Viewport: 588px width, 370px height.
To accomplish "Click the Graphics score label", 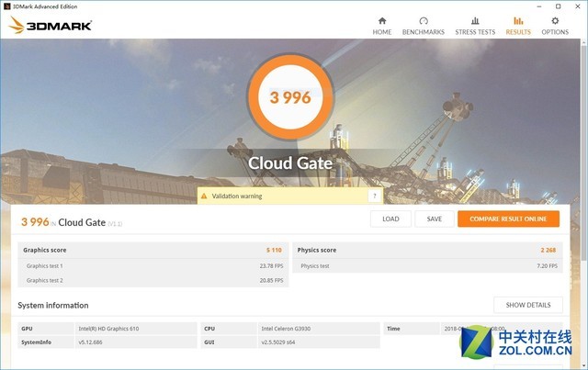I will pyautogui.click(x=45, y=250).
